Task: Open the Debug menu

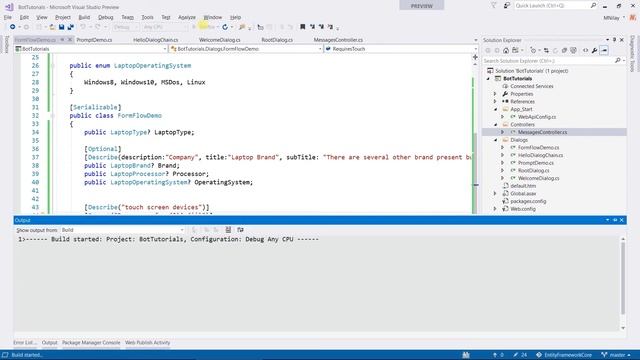Action: 105,17
